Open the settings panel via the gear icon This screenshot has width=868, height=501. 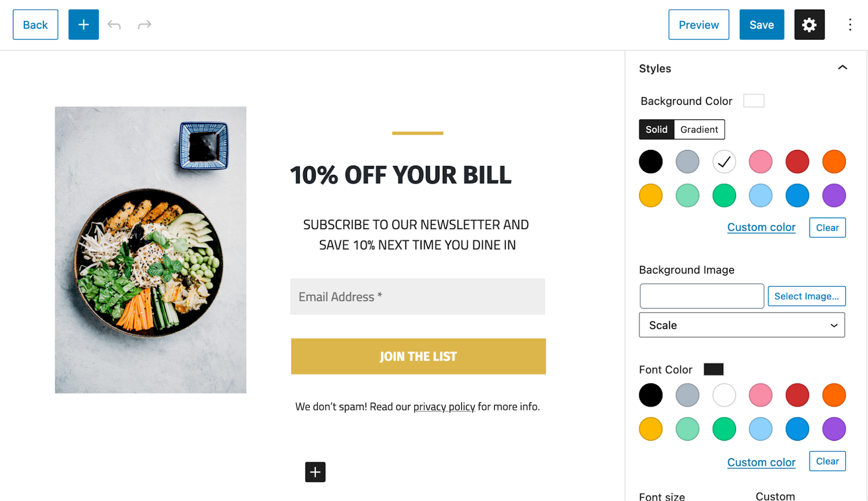point(808,24)
